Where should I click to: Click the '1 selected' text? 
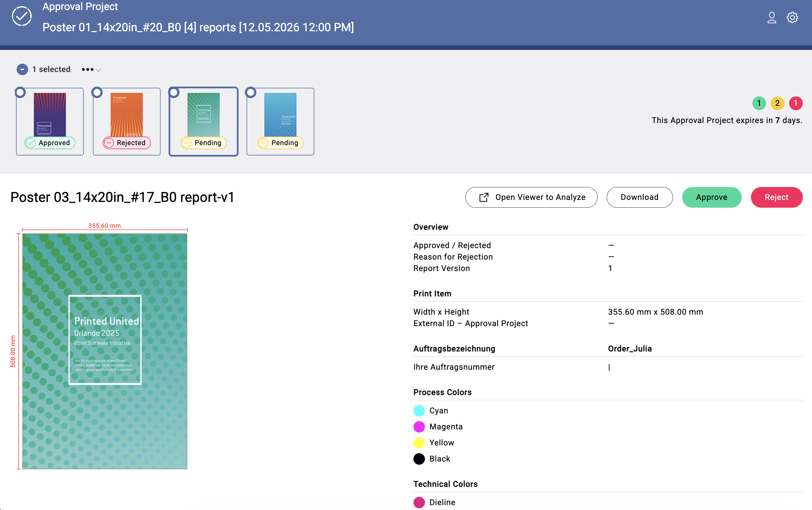(51, 69)
